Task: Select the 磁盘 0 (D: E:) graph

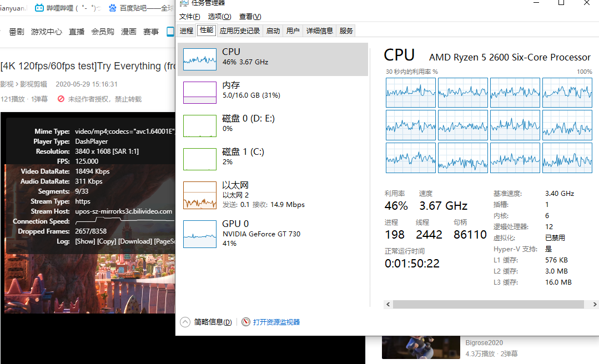Action: click(x=200, y=125)
